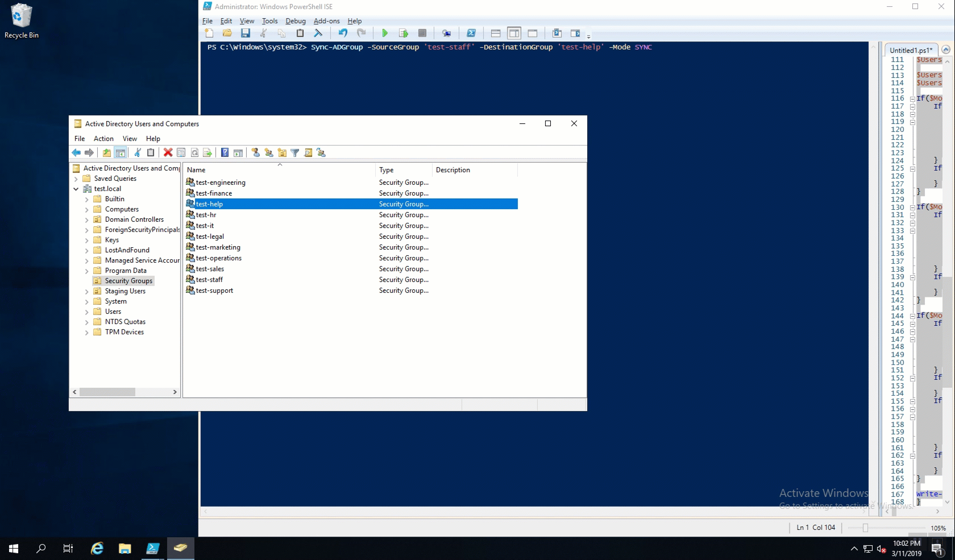Viewport: 955px width, 560px height.
Task: Toggle the action pane icon in ADUC toolbar
Action: (x=238, y=152)
